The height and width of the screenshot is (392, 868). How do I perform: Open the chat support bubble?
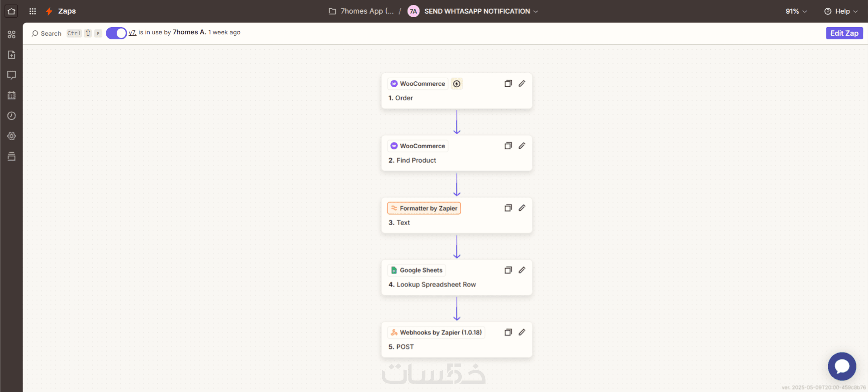point(842,366)
